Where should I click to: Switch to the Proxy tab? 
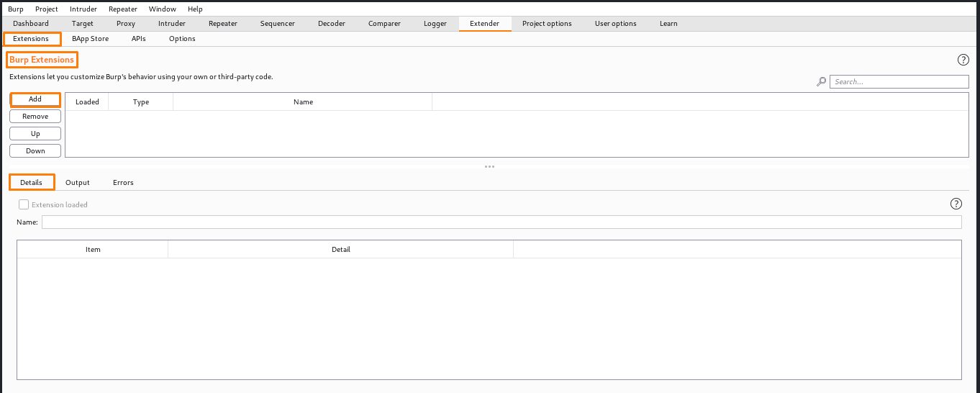click(x=126, y=24)
